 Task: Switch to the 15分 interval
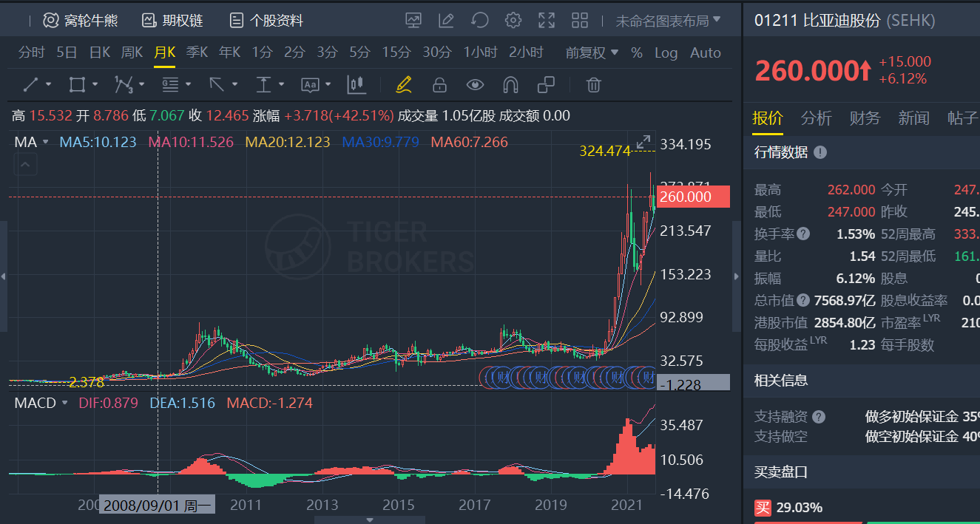pos(396,52)
